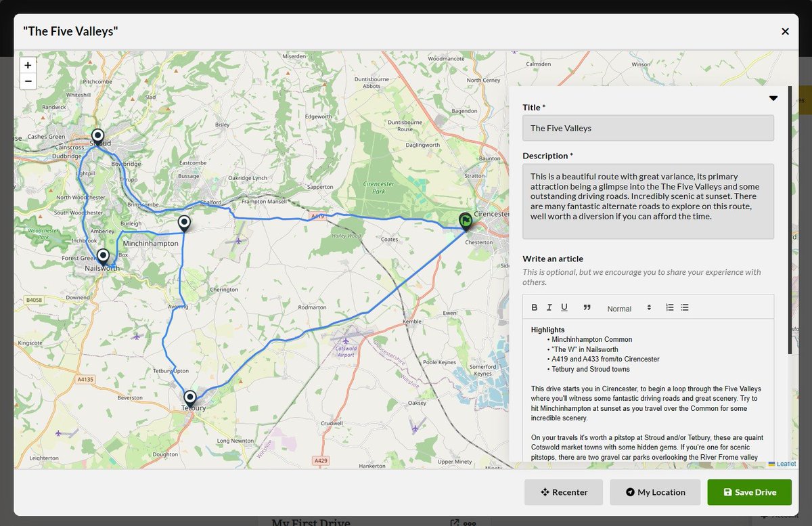
Task: Select the waypoint marker near Nailsworth
Action: 103,255
